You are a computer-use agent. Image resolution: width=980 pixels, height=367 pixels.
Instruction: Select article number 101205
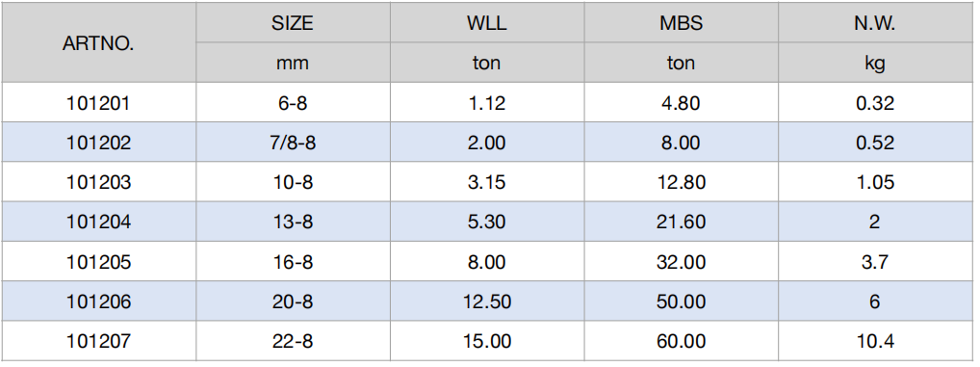(99, 262)
